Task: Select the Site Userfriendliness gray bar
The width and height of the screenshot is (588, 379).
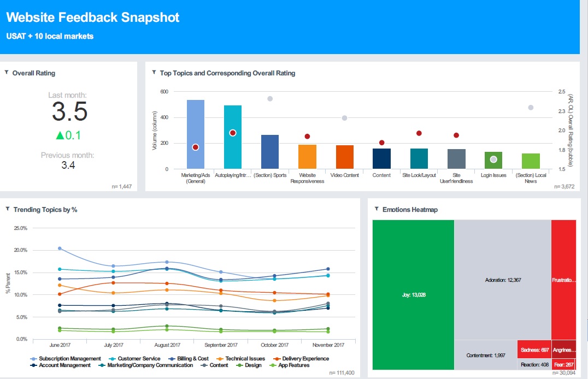Action: pyautogui.click(x=456, y=159)
